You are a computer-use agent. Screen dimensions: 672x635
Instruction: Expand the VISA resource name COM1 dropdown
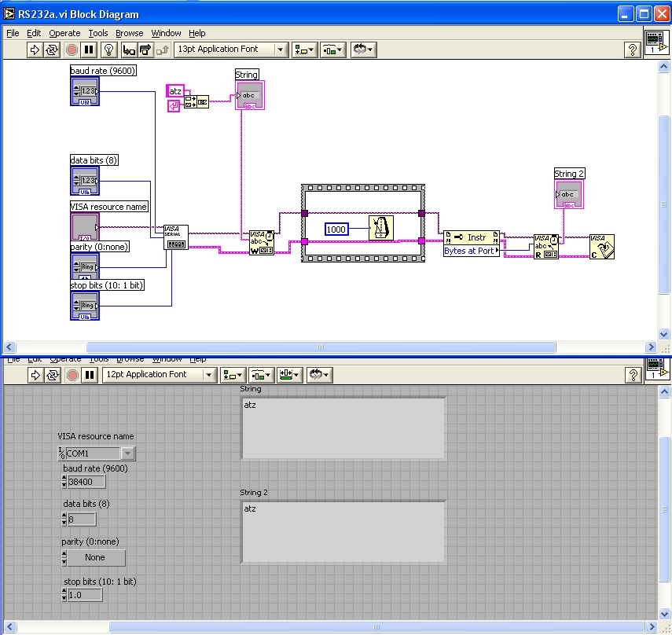coord(127,453)
